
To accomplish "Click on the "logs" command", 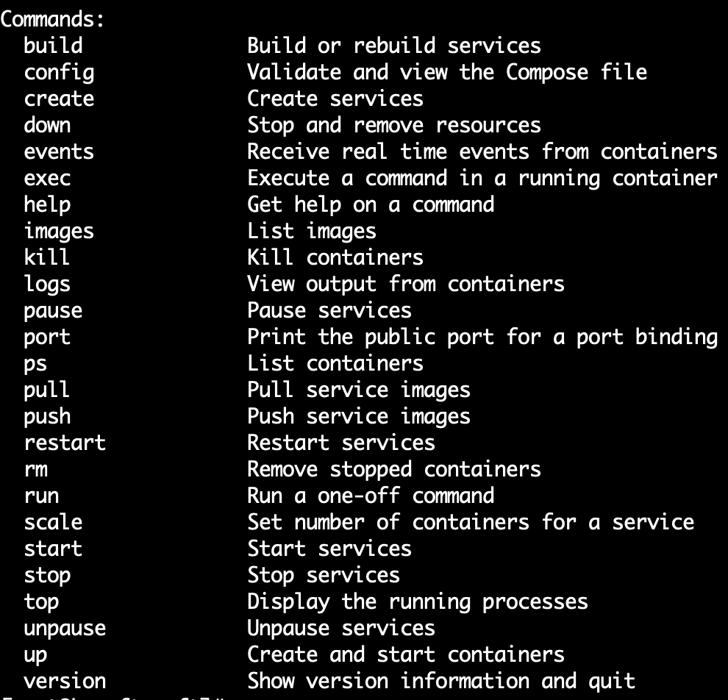I will point(47,284).
